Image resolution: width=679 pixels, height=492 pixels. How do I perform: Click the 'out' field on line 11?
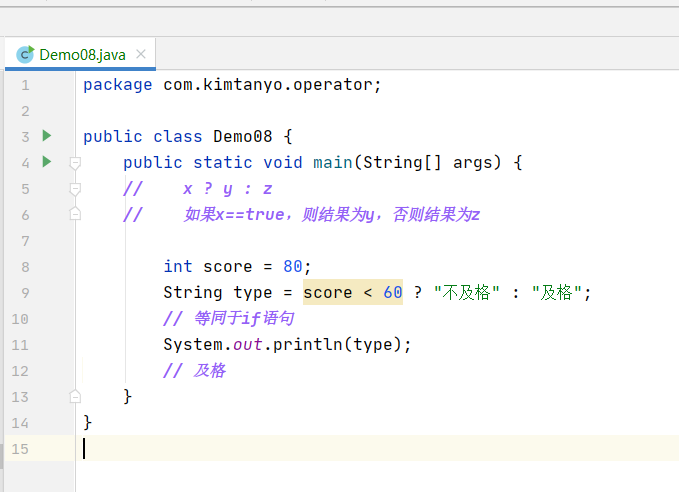pos(247,345)
